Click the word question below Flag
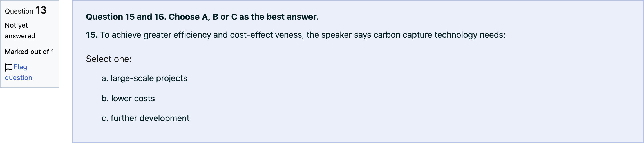 [19, 78]
